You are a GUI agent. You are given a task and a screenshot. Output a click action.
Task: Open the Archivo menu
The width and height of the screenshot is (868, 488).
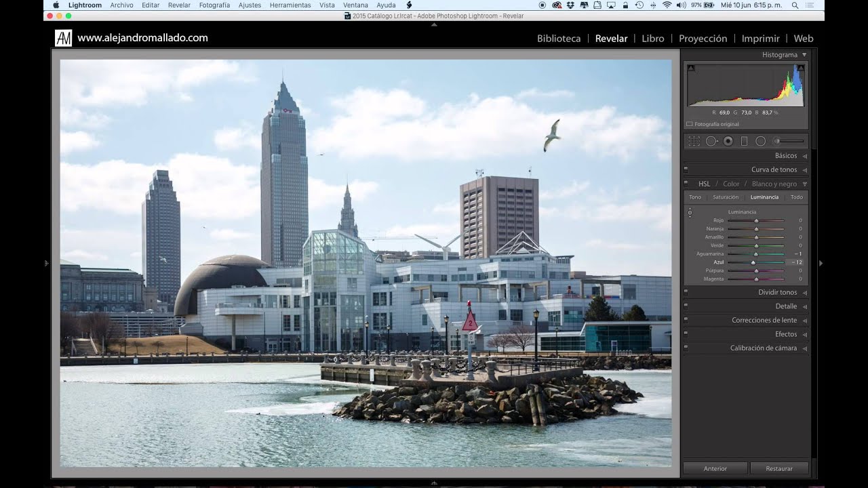coord(121,5)
